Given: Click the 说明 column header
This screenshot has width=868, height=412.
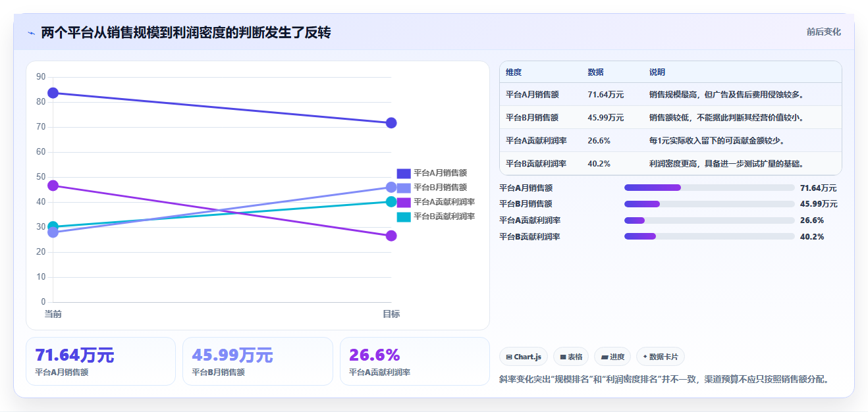Looking at the screenshot, I should coord(657,72).
